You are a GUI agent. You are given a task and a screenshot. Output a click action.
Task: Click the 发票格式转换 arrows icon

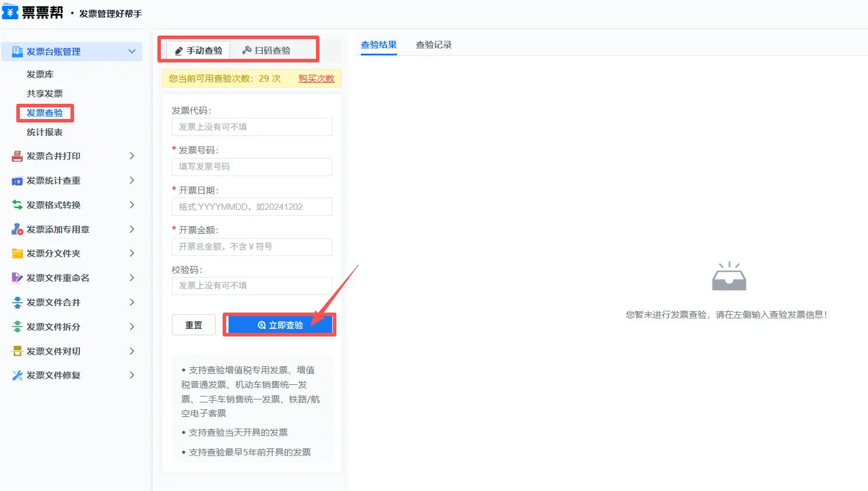point(17,205)
